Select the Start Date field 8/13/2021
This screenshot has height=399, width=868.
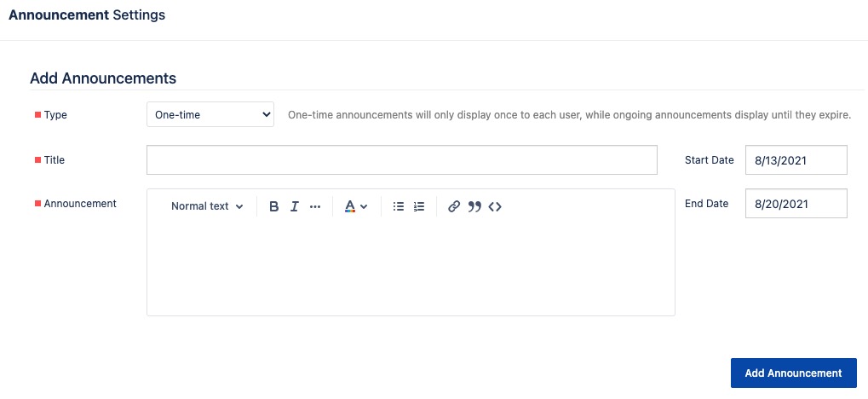[796, 160]
